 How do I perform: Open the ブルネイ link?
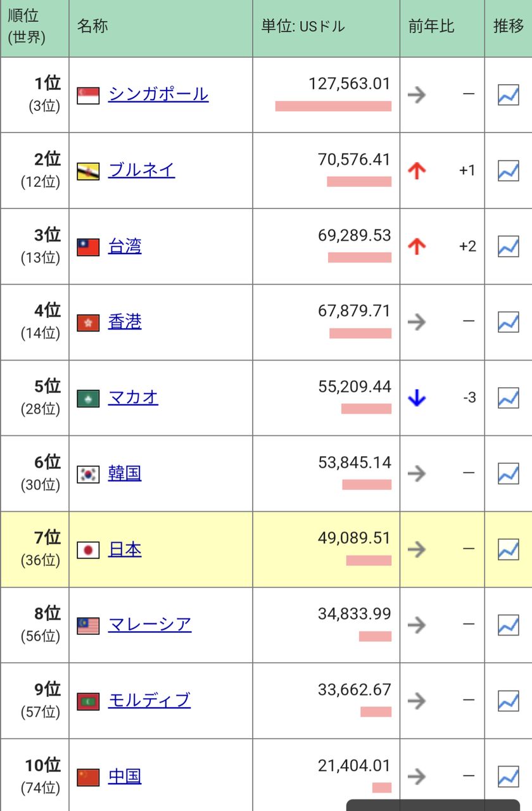tap(142, 170)
